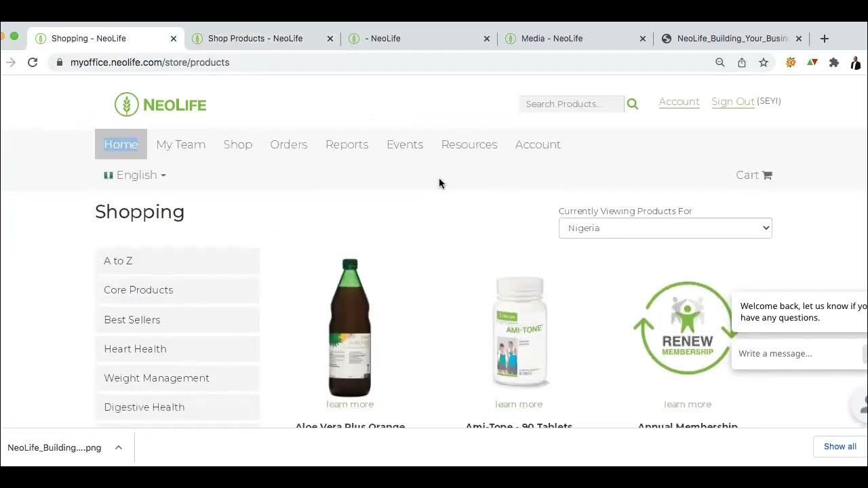The height and width of the screenshot is (488, 868).
Task: Open the Orders menu
Action: 289,144
